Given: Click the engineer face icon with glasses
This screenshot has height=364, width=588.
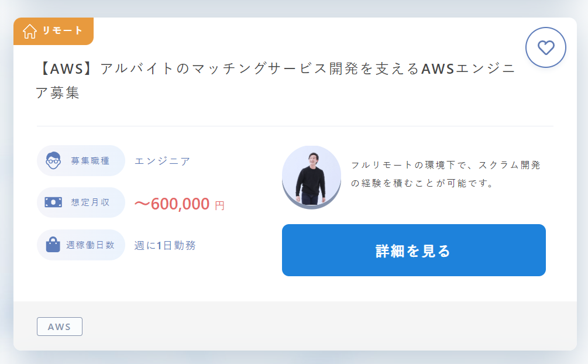Looking at the screenshot, I should pos(53,160).
